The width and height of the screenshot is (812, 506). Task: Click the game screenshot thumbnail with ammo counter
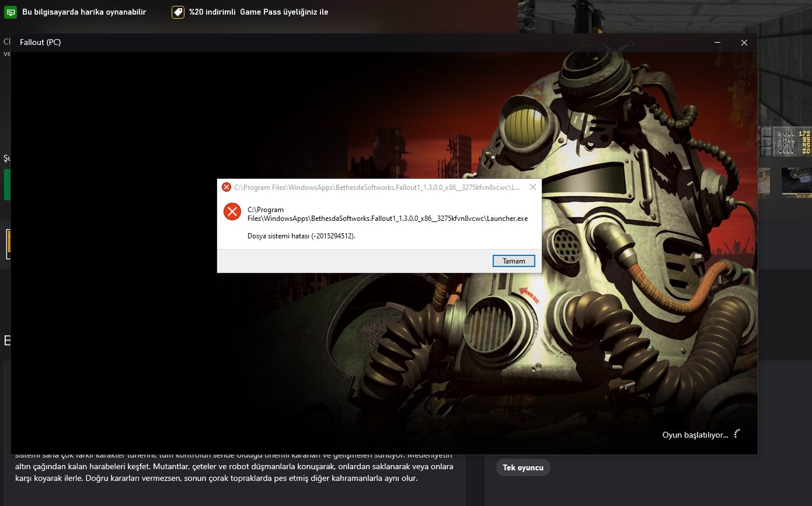point(785,143)
